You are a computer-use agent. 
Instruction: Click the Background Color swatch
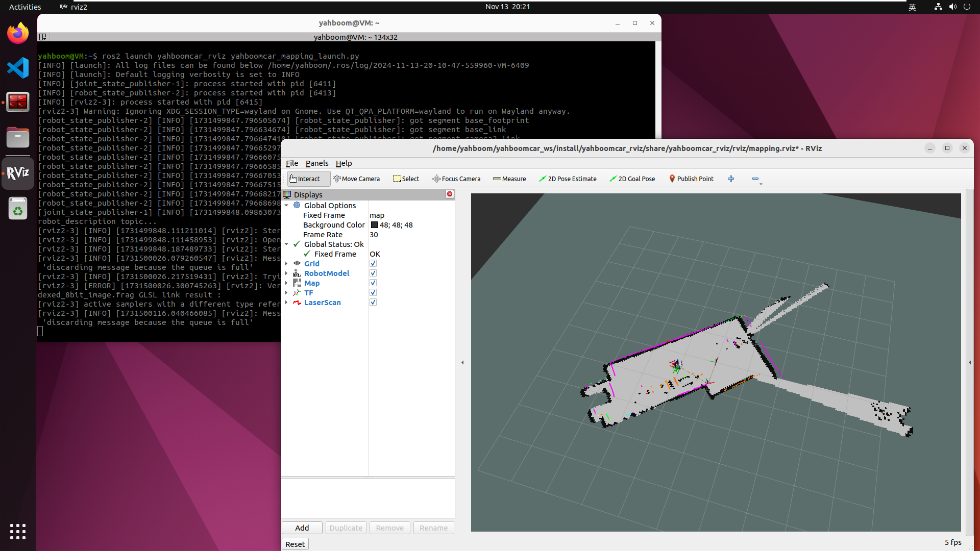coord(374,224)
